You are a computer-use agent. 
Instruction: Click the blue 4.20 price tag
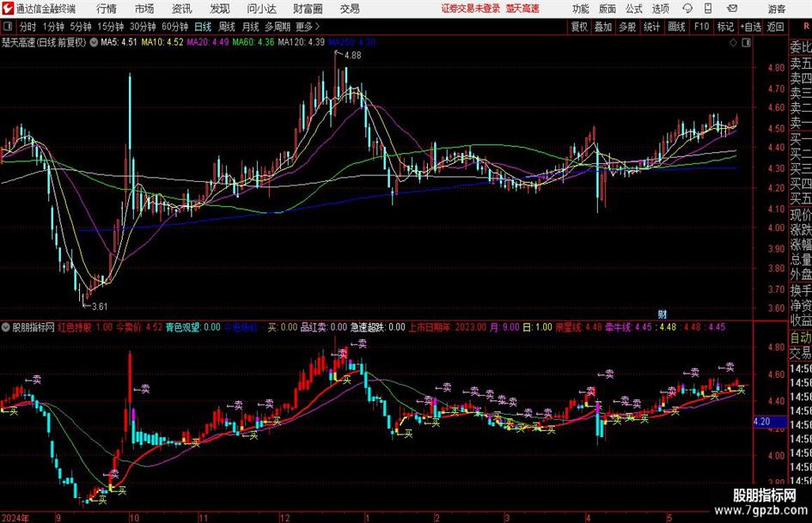coord(769,422)
